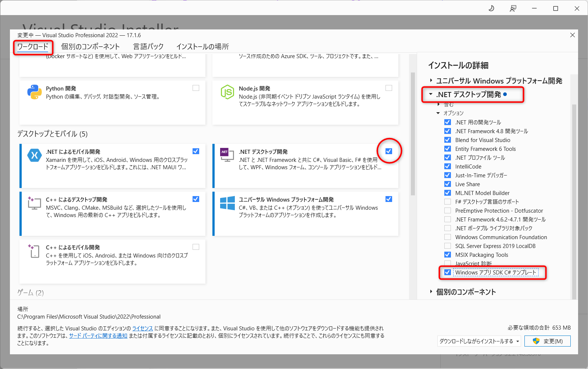588x369 pixels.
Task: Open ダウンロードしながらインストールする dropdown
Action: coord(479,341)
